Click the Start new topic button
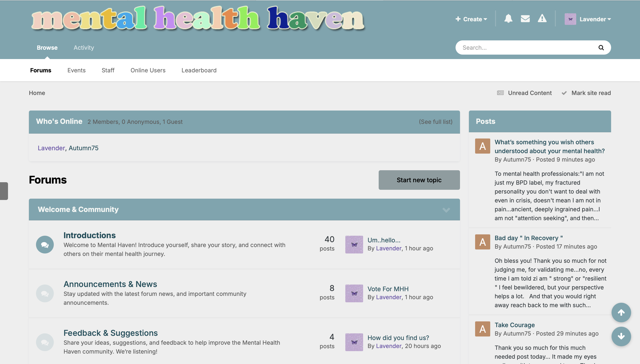Viewport: 640px width, 364px height. pyautogui.click(x=419, y=180)
